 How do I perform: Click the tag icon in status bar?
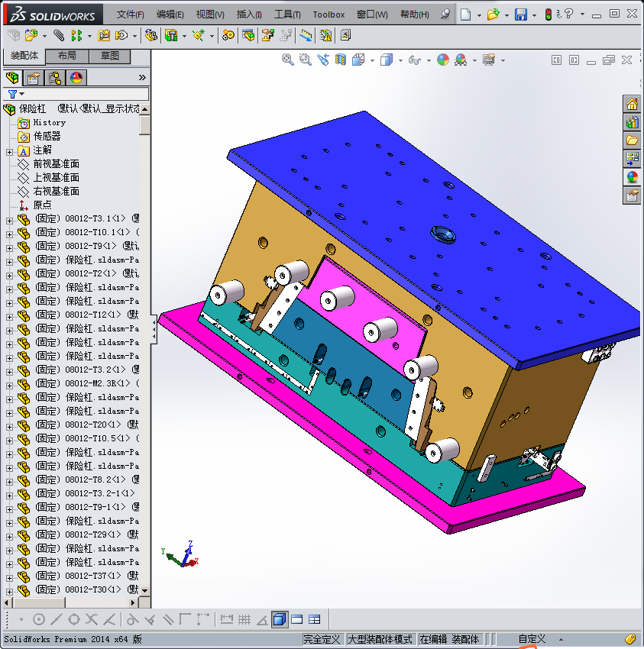click(x=630, y=639)
